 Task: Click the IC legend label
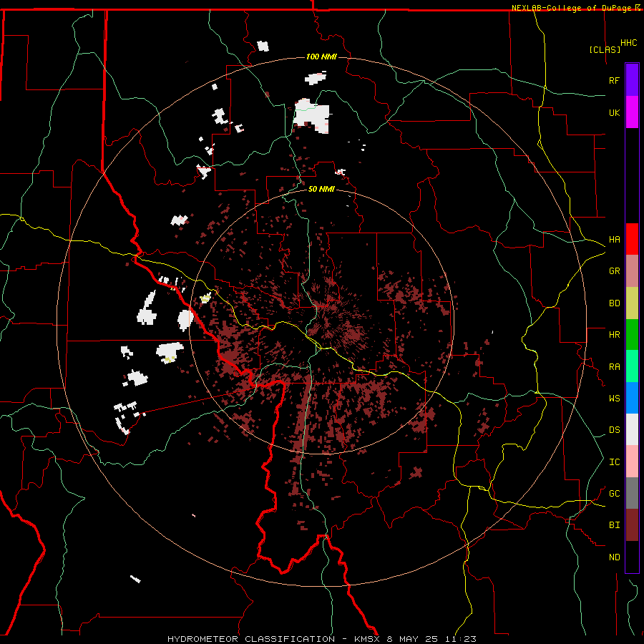click(614, 462)
